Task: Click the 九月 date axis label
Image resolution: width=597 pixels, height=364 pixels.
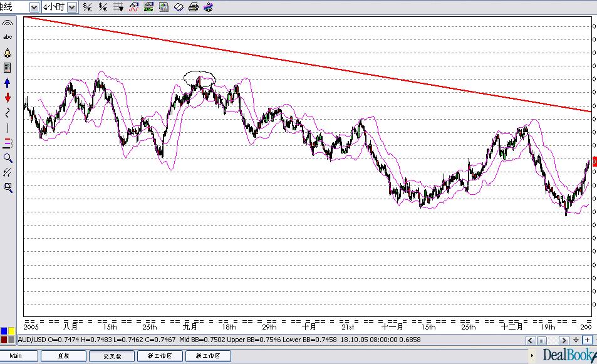Action: 190,326
